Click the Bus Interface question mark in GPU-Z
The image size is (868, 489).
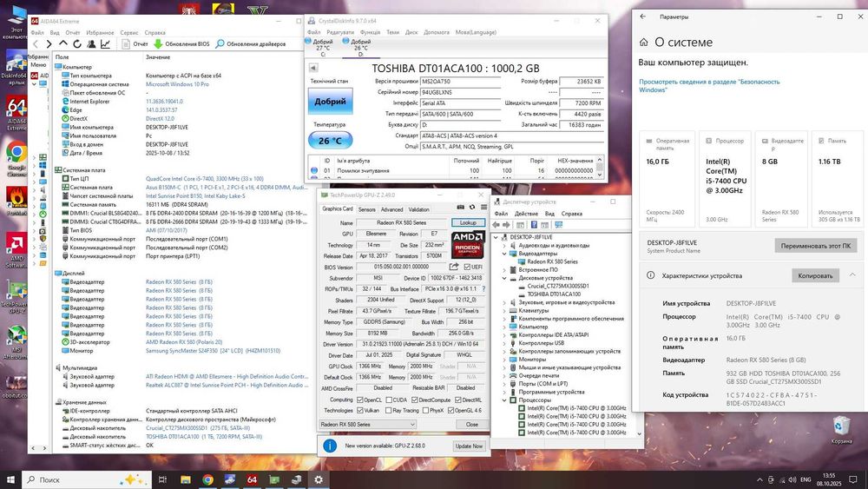click(483, 289)
